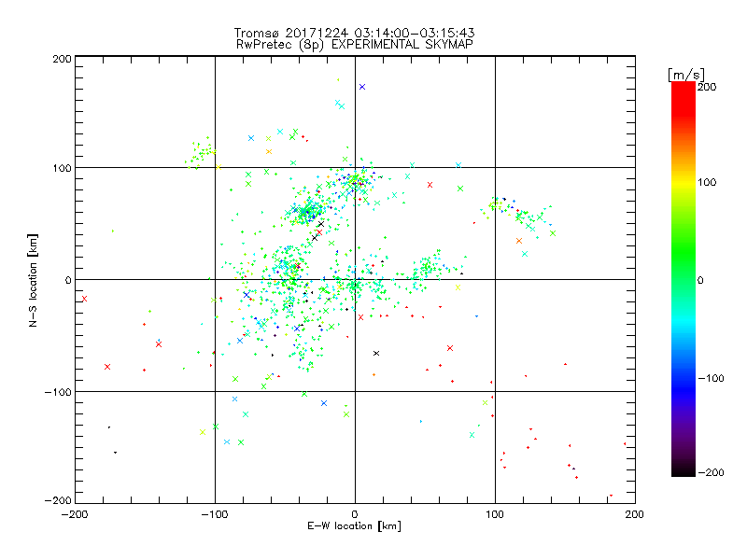Select the subtitle 'RwPretec (8p) EXPERIMENTAL SKYMAP'

[355, 45]
